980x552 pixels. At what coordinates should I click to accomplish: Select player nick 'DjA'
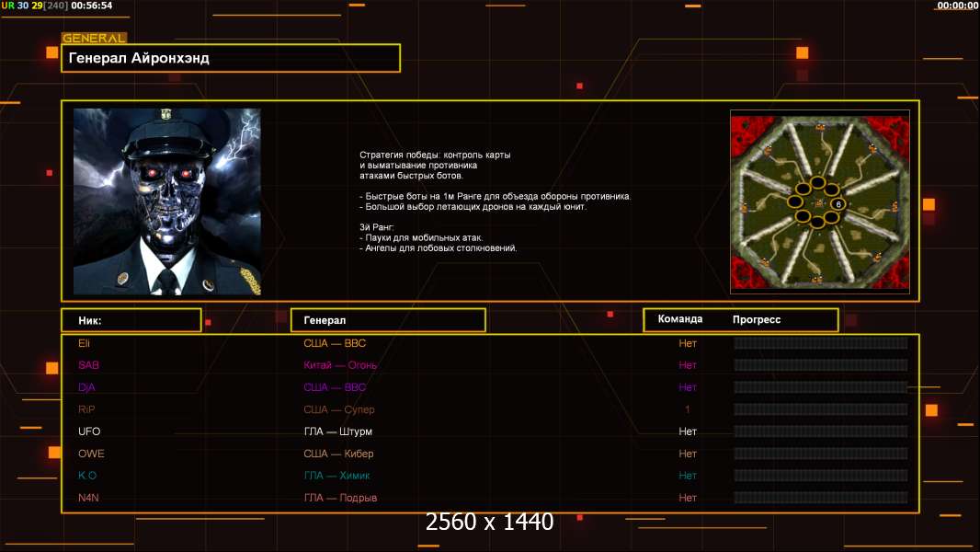(x=86, y=387)
